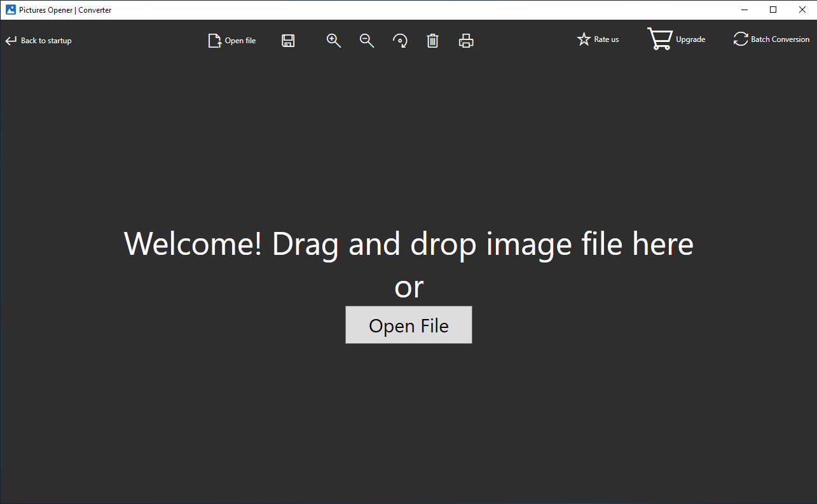Select the 'Back to startup' text label
The image size is (817, 504).
pos(46,41)
